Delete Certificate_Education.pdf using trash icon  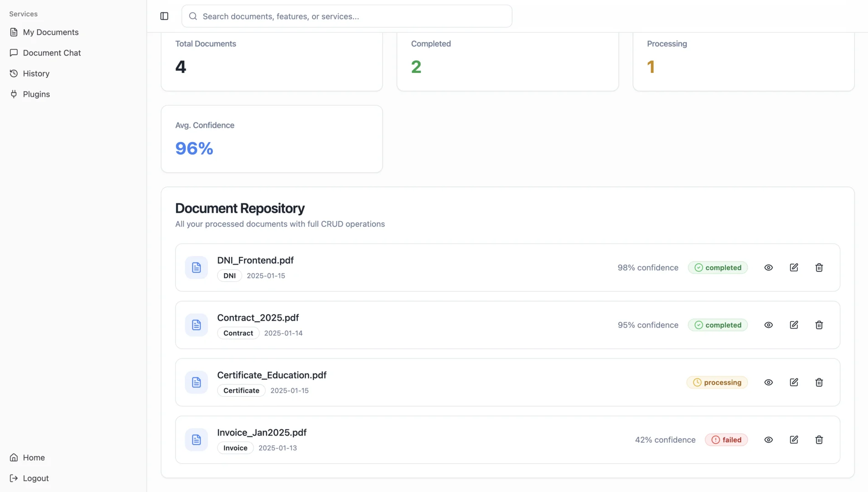pos(819,382)
